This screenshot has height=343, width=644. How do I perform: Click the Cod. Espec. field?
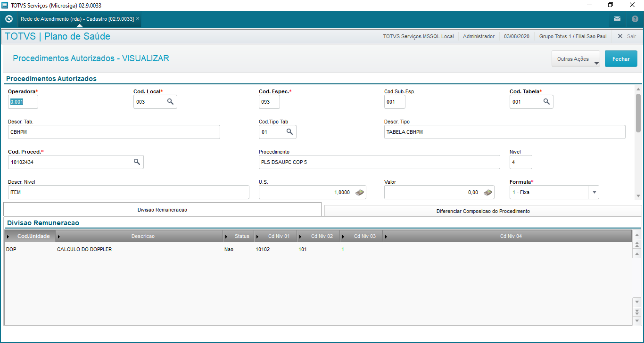269,102
